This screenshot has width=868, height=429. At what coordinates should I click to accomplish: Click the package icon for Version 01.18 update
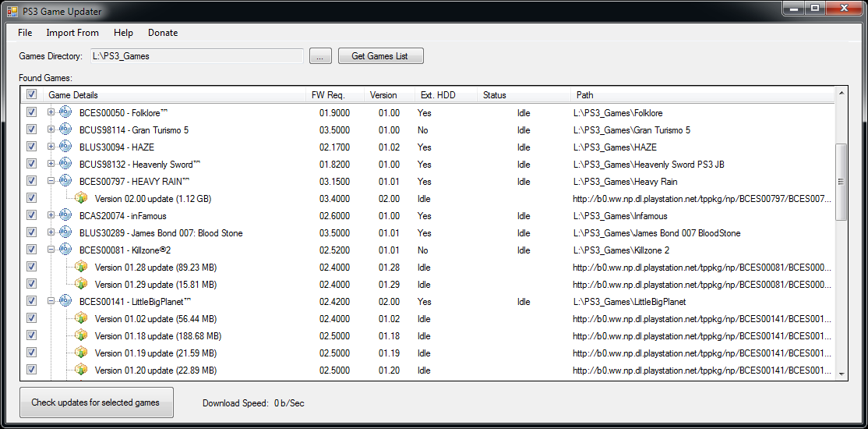click(81, 336)
